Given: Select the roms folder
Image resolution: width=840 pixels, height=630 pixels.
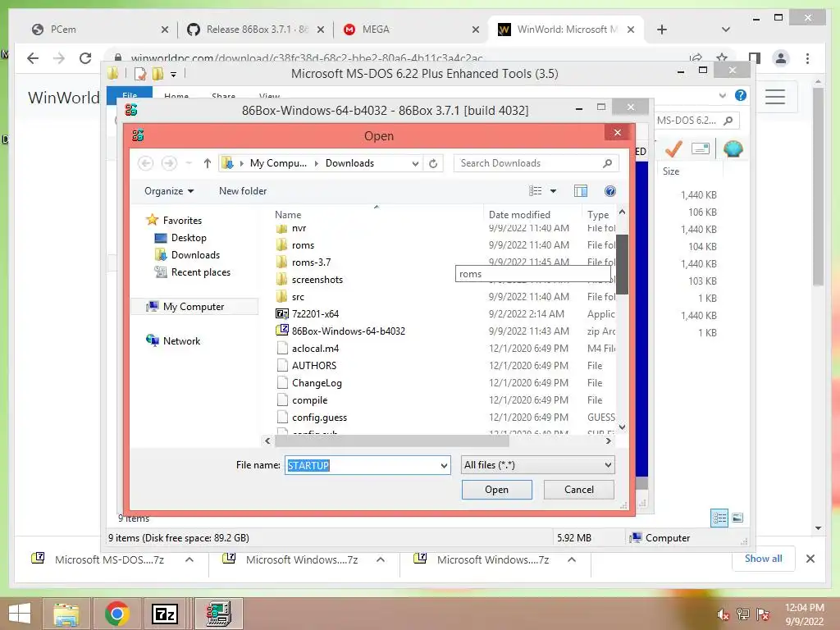Looking at the screenshot, I should tap(304, 245).
